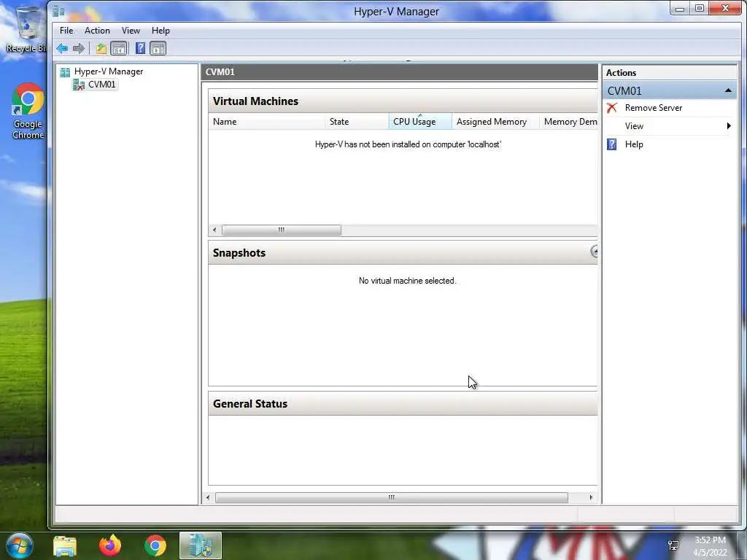
Task: Select Google Chrome desktop shortcut
Action: tap(28, 112)
